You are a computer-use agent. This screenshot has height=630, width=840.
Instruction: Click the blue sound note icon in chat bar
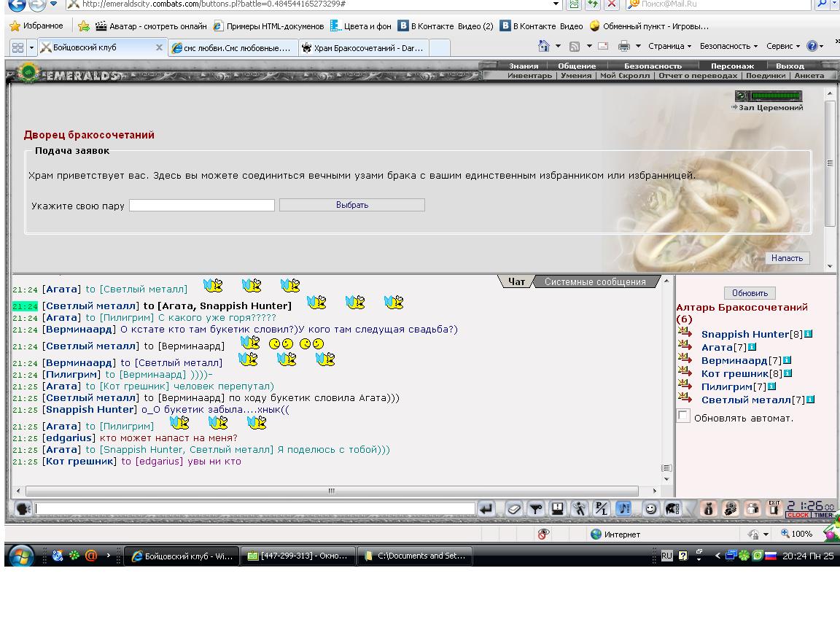tap(623, 508)
